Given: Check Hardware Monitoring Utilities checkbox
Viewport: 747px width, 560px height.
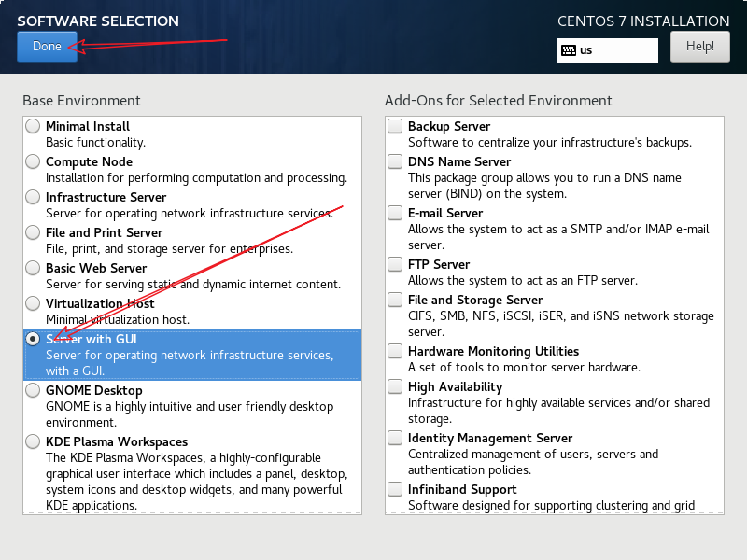Looking at the screenshot, I should [x=395, y=351].
